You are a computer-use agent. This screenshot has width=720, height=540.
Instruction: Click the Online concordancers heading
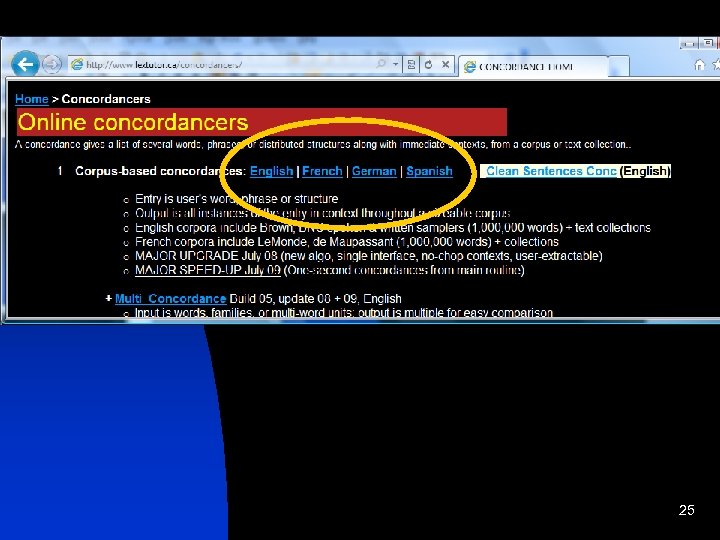click(133, 122)
